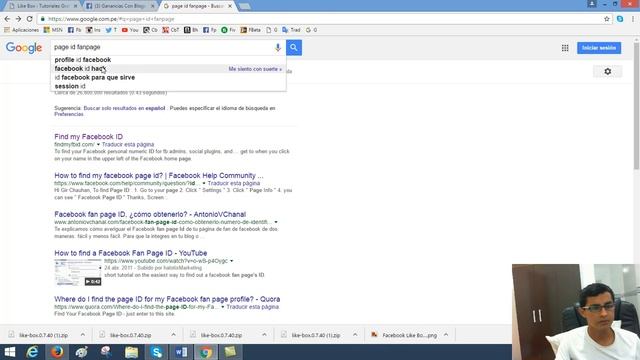This screenshot has width=640, height=360.
Task: Open the Fiv bookmark
Action: 228,30
